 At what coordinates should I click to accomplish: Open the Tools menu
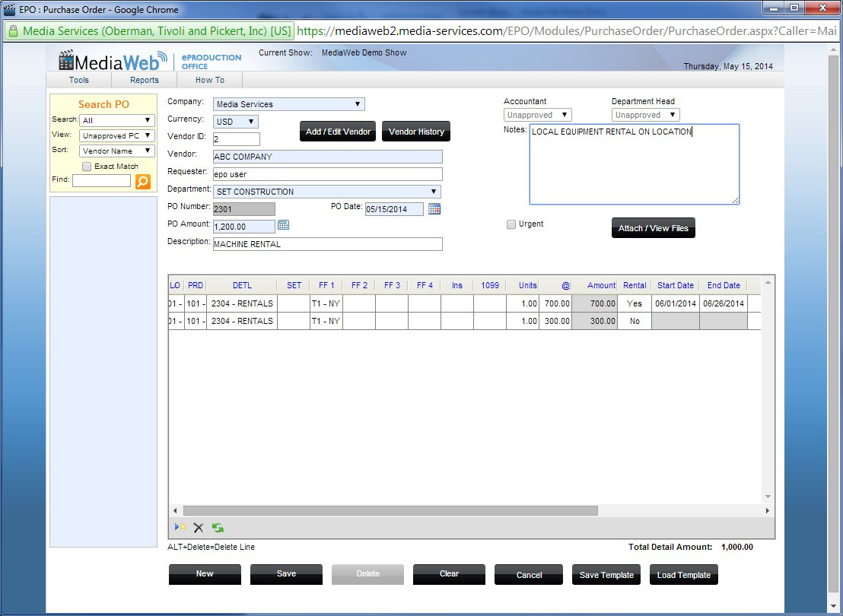pos(78,80)
